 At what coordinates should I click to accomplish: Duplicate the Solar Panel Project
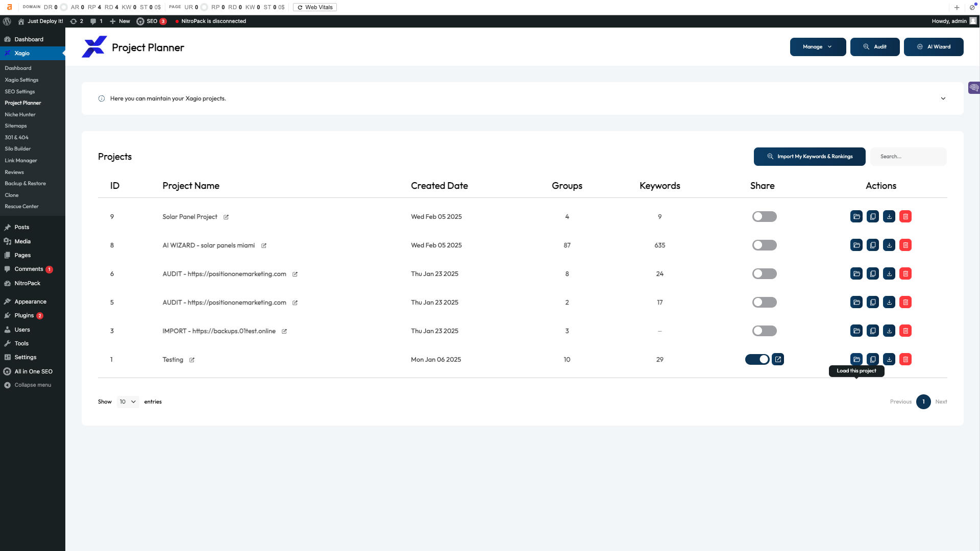coord(873,217)
